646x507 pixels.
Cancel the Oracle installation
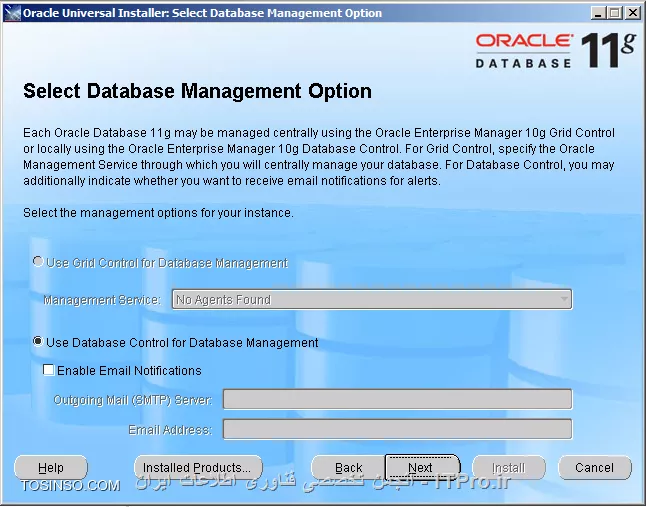click(595, 467)
